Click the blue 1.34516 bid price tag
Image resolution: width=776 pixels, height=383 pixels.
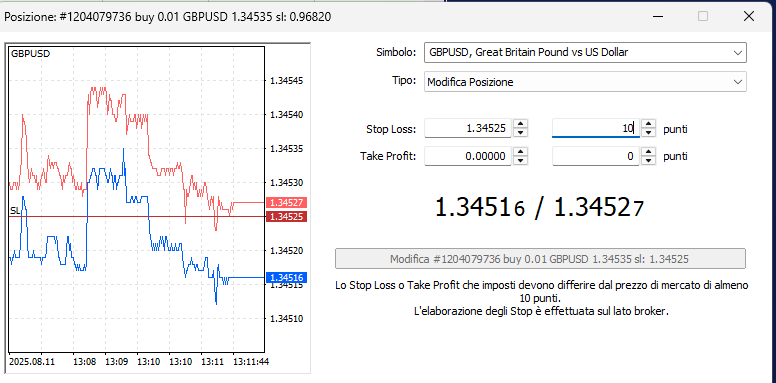287,277
